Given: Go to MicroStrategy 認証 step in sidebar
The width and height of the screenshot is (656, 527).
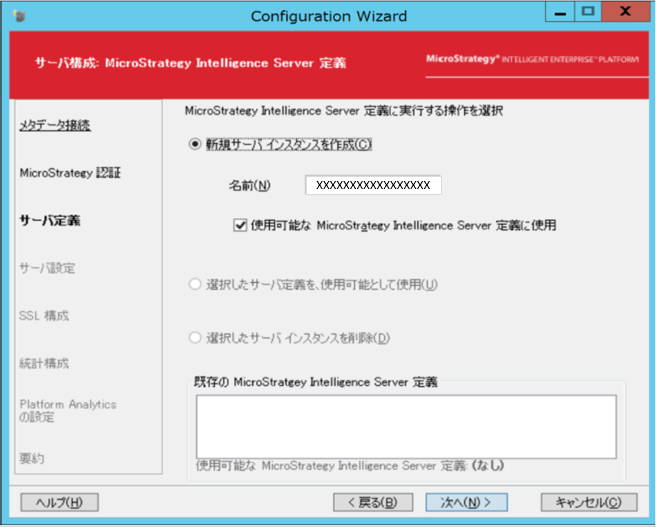Looking at the screenshot, I should 70,173.
